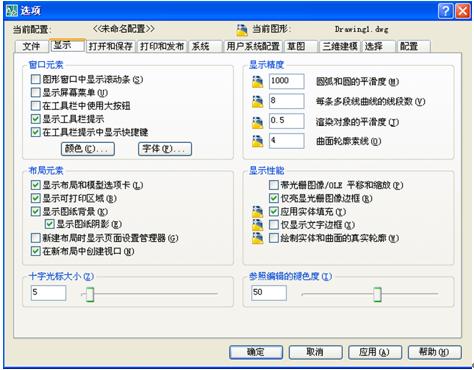Click the 应用(A) button
This screenshot has height=370, width=474.
pyautogui.click(x=375, y=352)
